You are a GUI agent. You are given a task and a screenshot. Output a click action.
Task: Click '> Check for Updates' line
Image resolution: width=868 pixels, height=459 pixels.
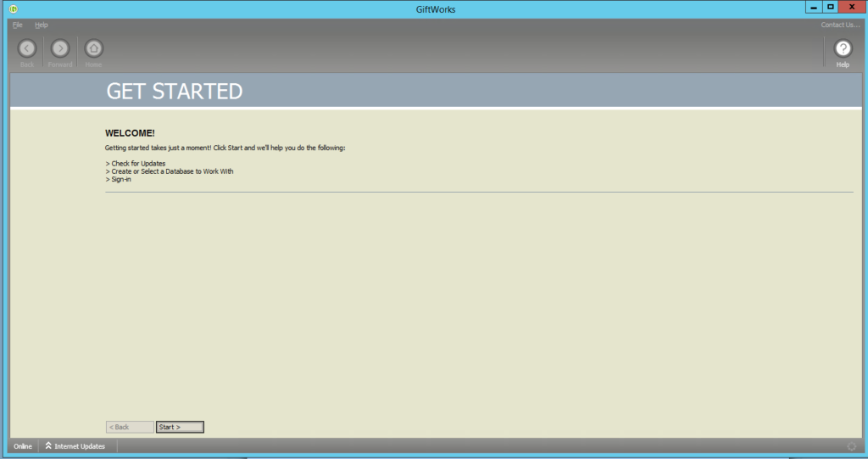pyautogui.click(x=136, y=164)
